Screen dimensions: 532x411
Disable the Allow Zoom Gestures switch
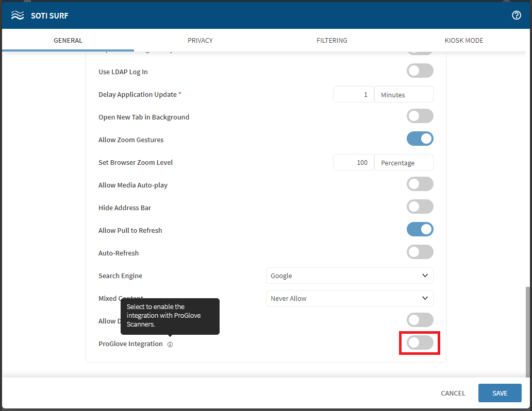tap(420, 139)
